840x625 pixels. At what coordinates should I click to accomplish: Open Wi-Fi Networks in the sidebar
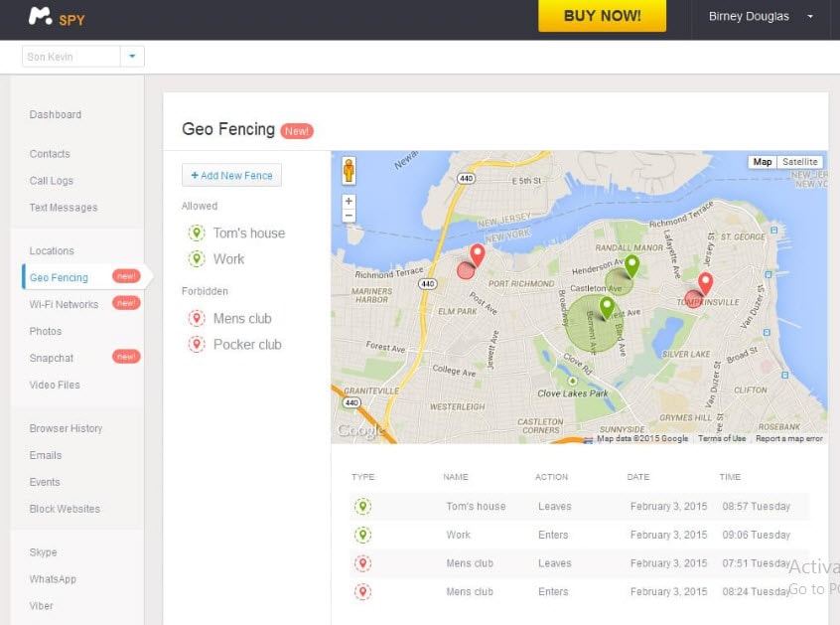pos(64,304)
